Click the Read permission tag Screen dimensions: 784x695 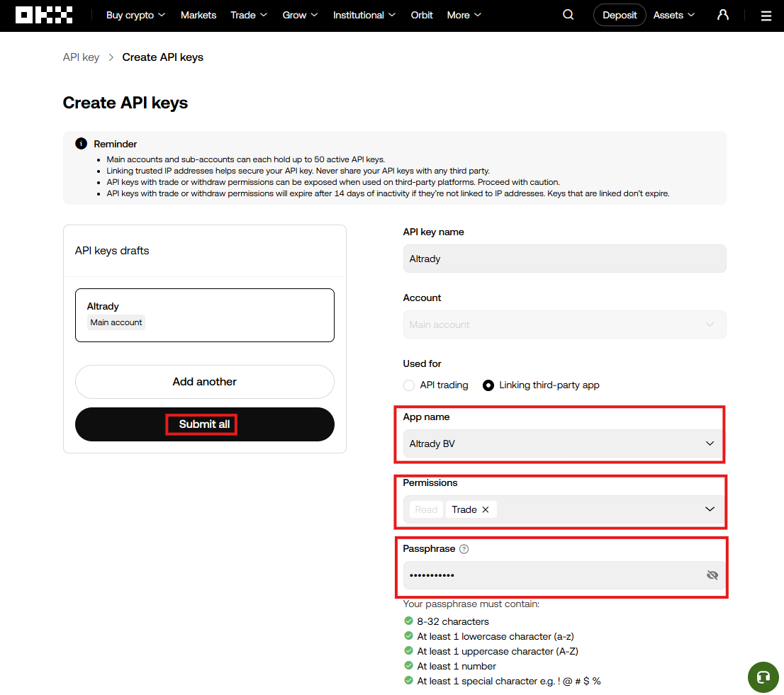tap(426, 509)
